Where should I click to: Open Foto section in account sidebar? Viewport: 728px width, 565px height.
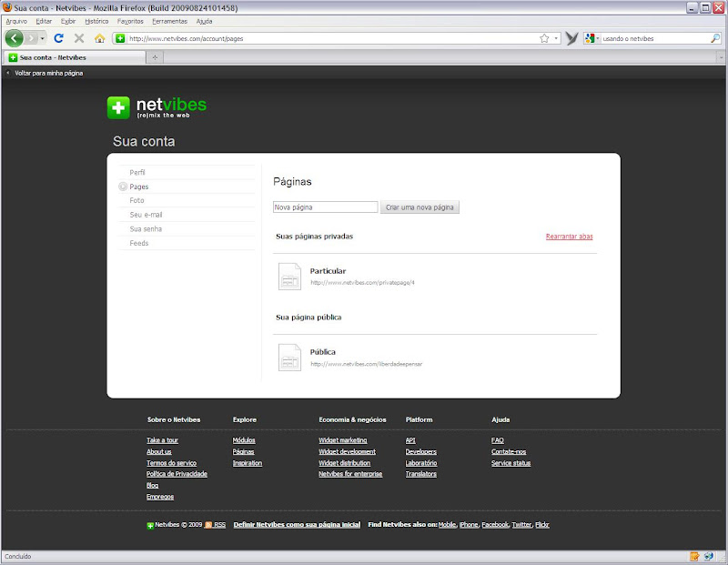point(137,200)
